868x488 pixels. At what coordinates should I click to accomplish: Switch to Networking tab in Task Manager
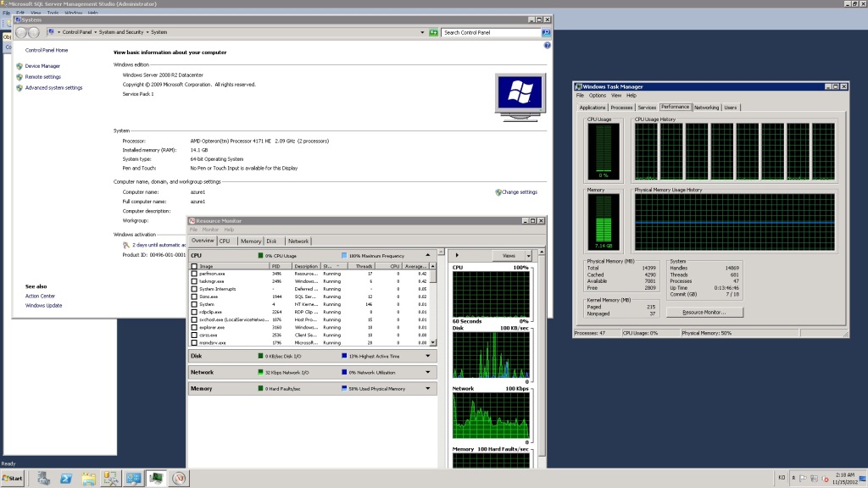pos(706,108)
